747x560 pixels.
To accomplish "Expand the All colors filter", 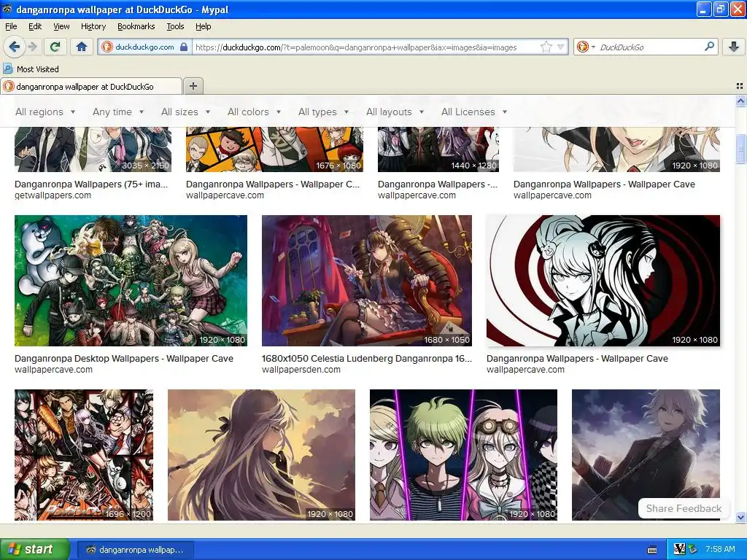I will (254, 112).
